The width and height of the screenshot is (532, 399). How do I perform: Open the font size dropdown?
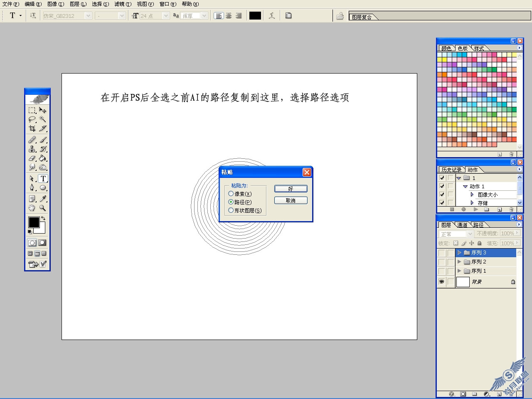click(x=166, y=16)
